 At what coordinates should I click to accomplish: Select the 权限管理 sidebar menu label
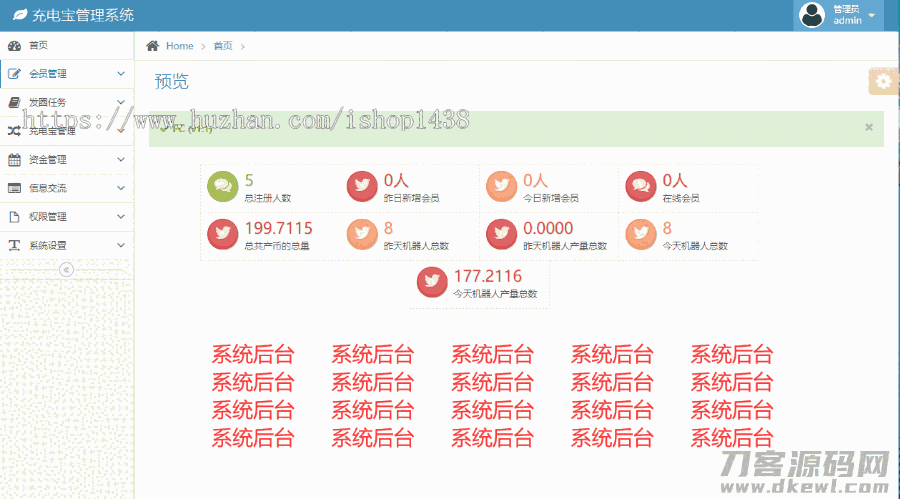pyautogui.click(x=48, y=217)
